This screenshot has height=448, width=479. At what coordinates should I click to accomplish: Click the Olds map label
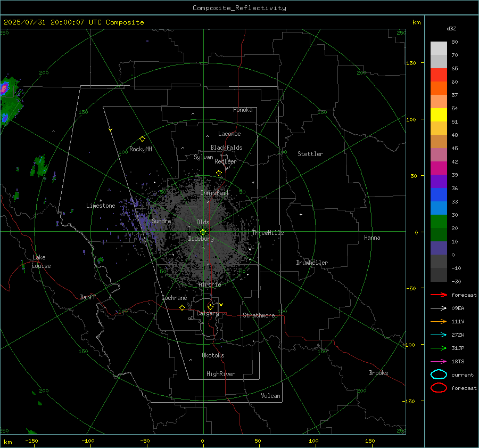tap(203, 222)
